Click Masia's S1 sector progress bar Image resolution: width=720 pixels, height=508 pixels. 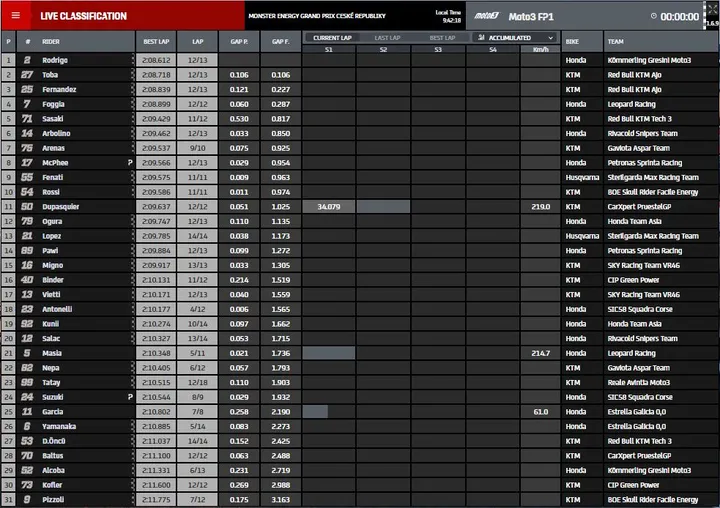(x=329, y=353)
